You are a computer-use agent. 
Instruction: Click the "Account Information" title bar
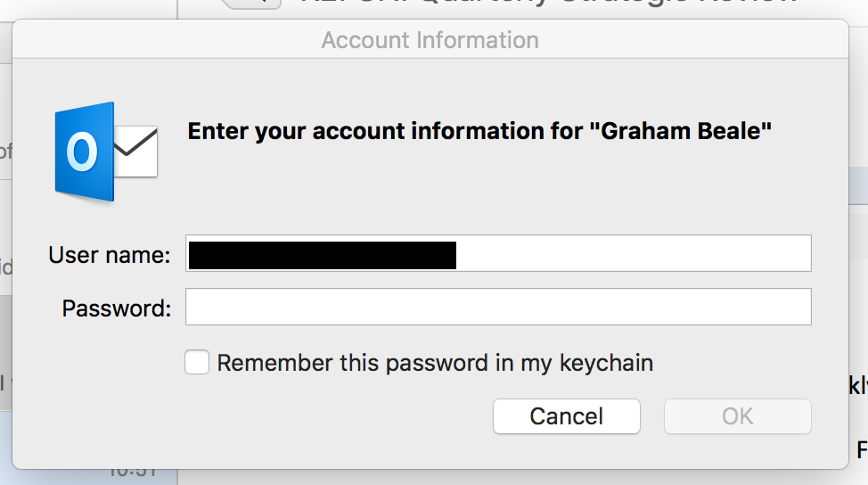tap(430, 40)
